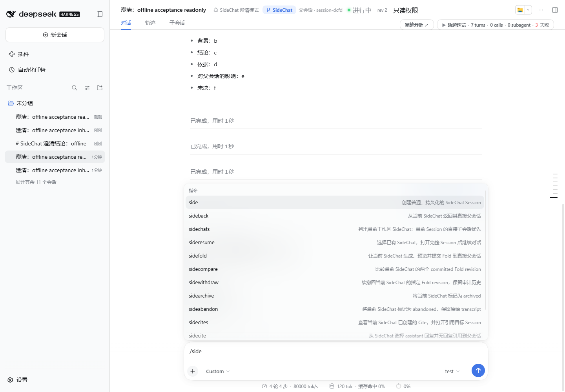Choose the sidearchive command
The width and height of the screenshot is (565, 392).
point(335,296)
